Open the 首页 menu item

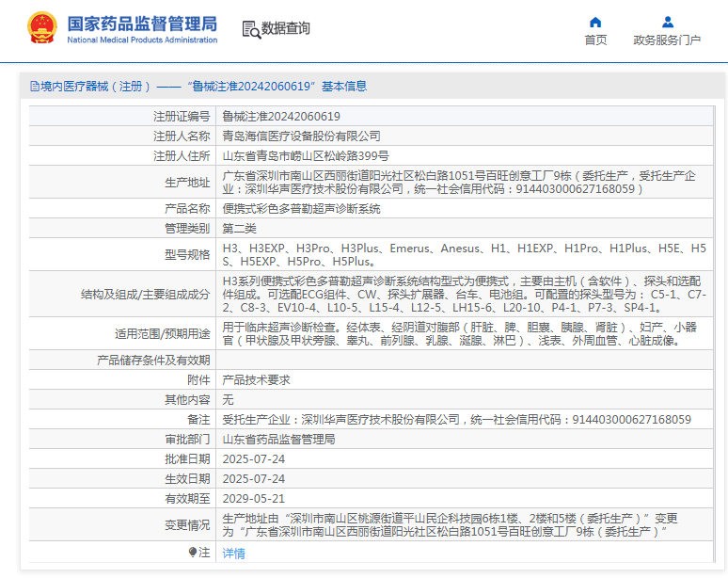pyautogui.click(x=595, y=40)
